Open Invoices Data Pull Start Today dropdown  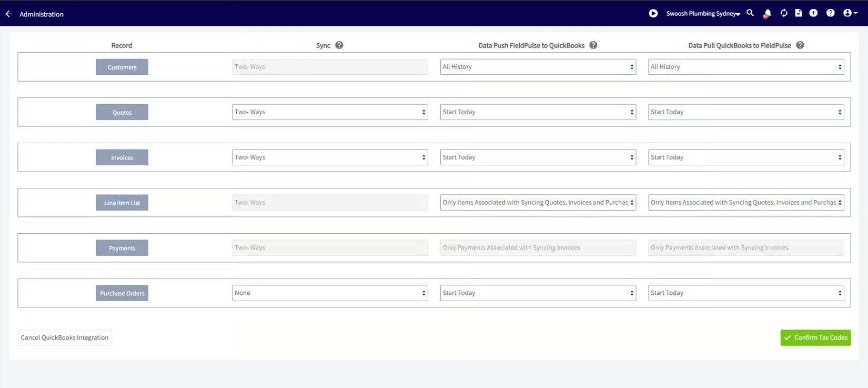[746, 157]
